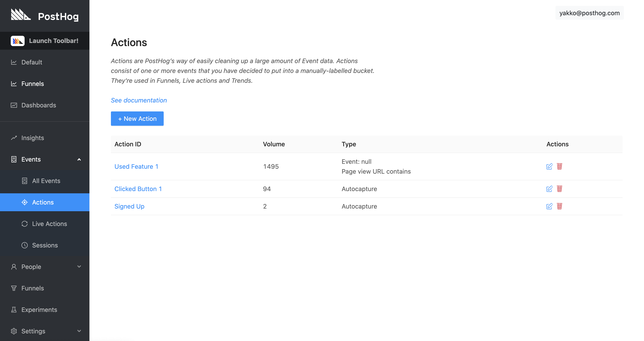Click the yakko@posthog.com account label
Viewport: 644px width, 341px height.
[x=589, y=13]
